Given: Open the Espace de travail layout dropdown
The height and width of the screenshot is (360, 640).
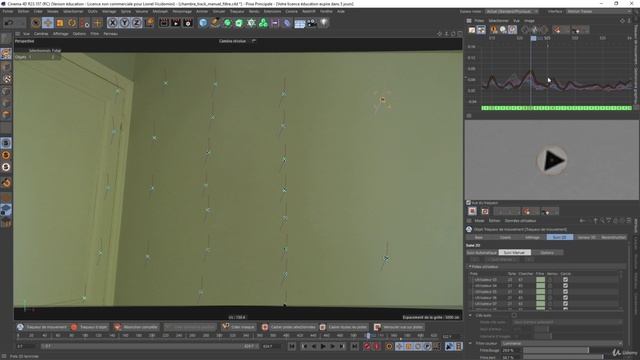Looking at the screenshot, I should [x=512, y=11].
